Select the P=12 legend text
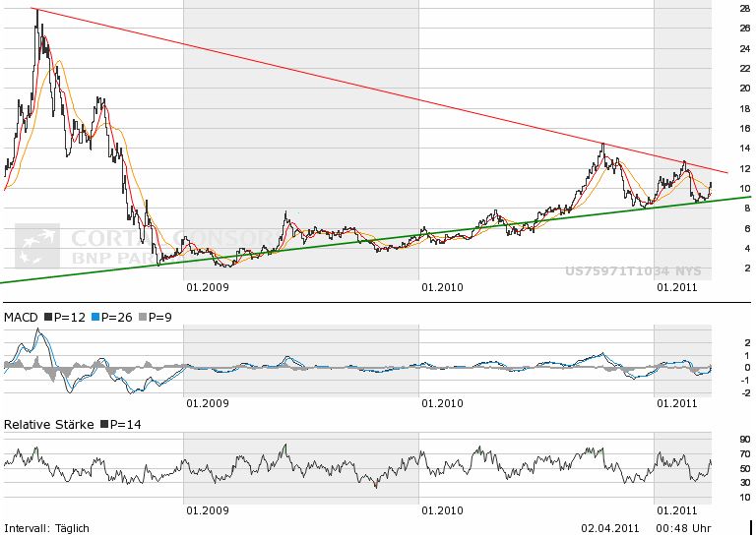This screenshot has width=756, height=537. coord(70,317)
